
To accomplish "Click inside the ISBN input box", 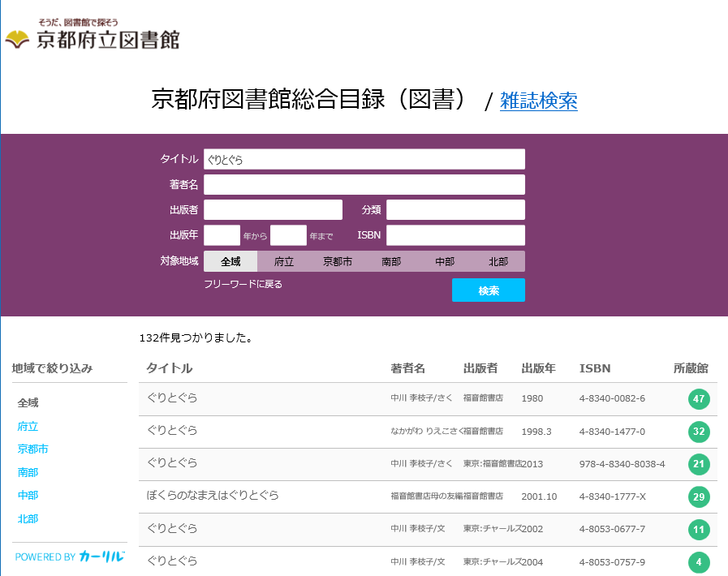I will (x=454, y=234).
